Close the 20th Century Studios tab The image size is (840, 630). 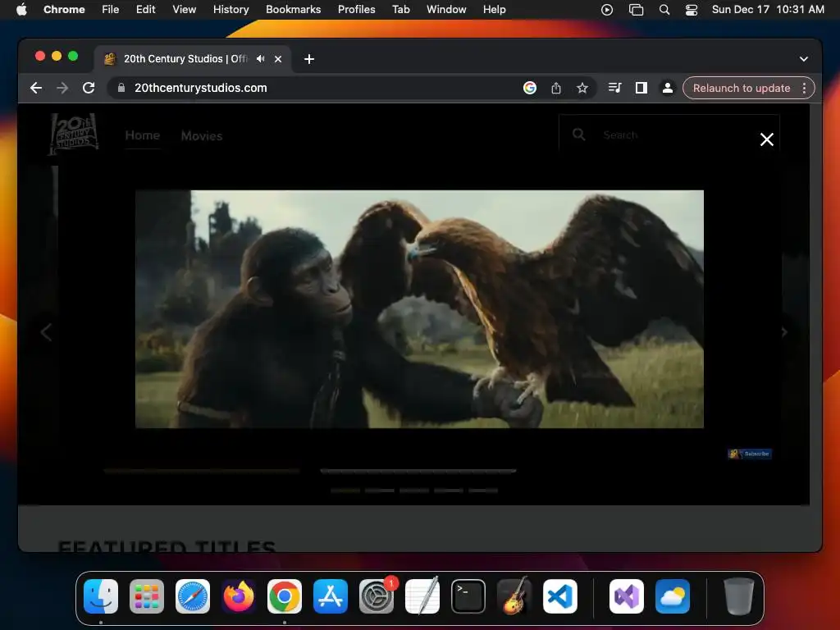pyautogui.click(x=278, y=59)
